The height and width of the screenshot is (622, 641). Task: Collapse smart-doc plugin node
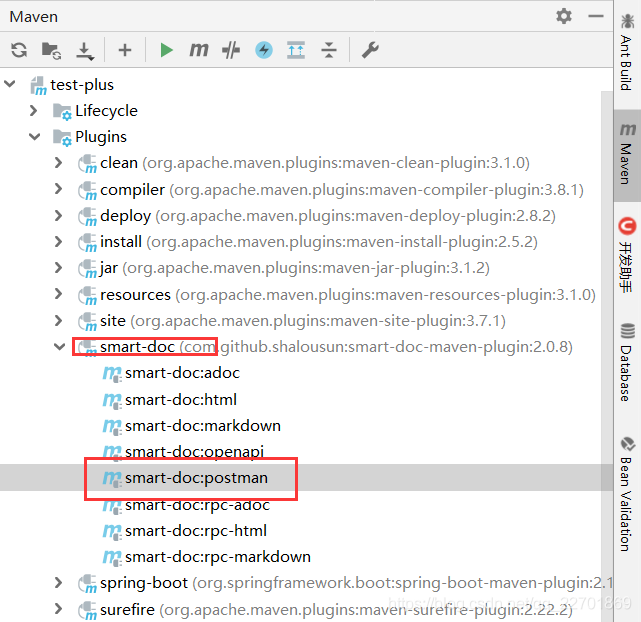60,347
